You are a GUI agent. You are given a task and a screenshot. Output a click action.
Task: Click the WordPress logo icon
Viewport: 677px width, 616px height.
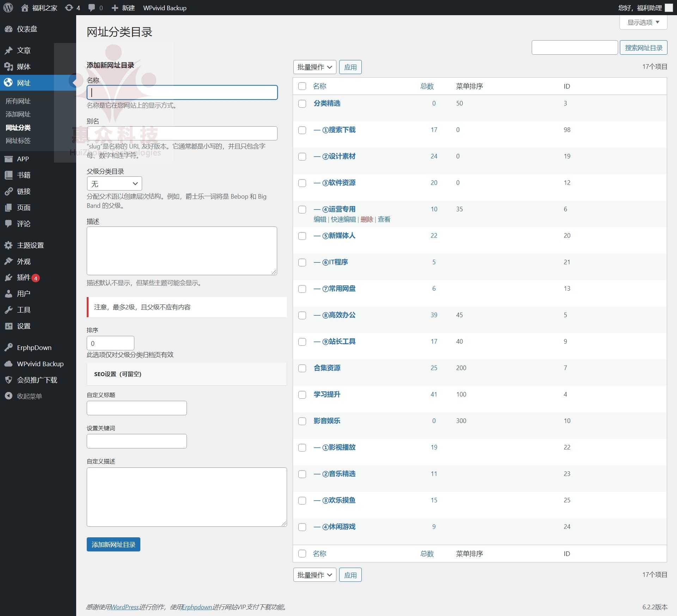click(8, 7)
